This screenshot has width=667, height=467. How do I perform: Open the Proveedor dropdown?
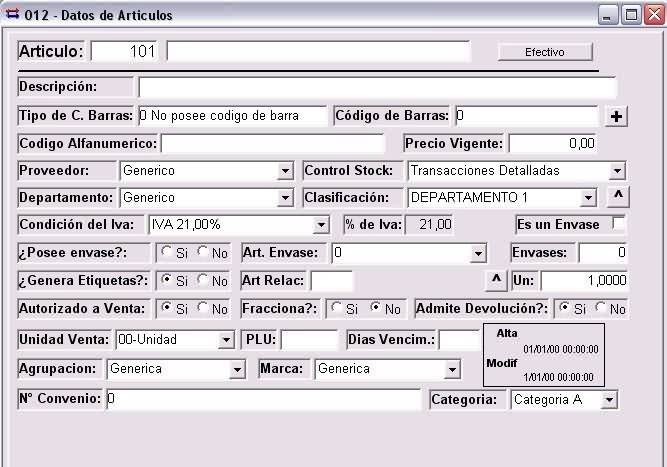point(285,172)
